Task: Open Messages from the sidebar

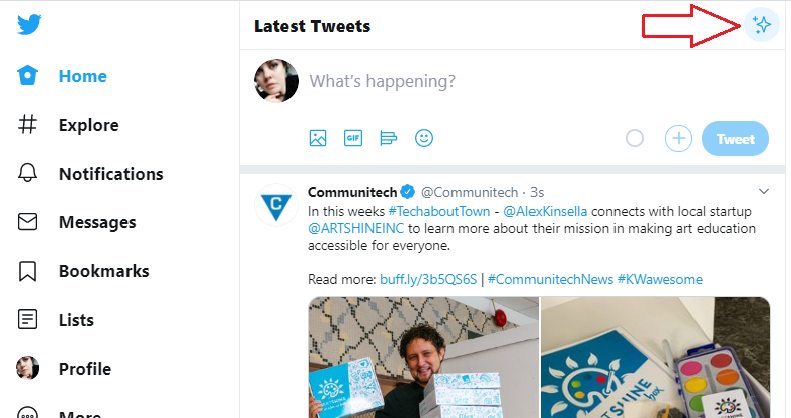Action: pyautogui.click(x=97, y=222)
